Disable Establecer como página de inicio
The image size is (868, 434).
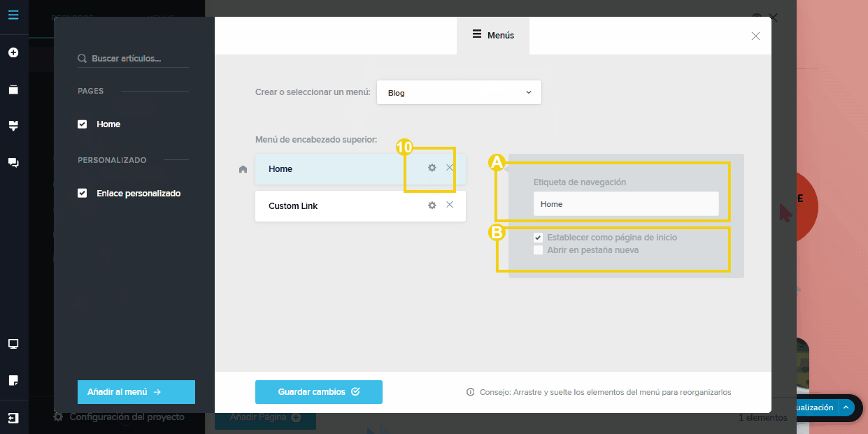539,238
